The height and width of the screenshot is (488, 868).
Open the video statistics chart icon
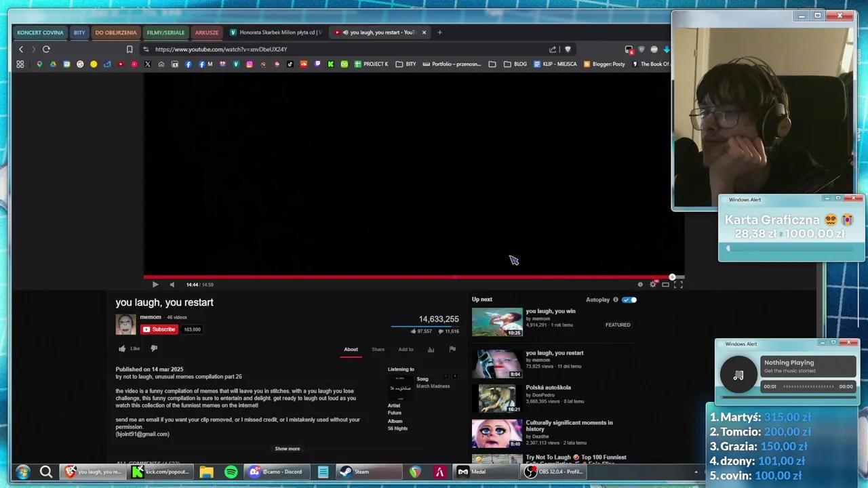click(431, 349)
